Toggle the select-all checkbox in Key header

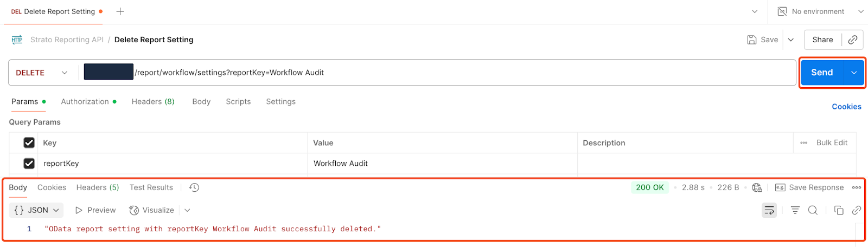tap(29, 142)
